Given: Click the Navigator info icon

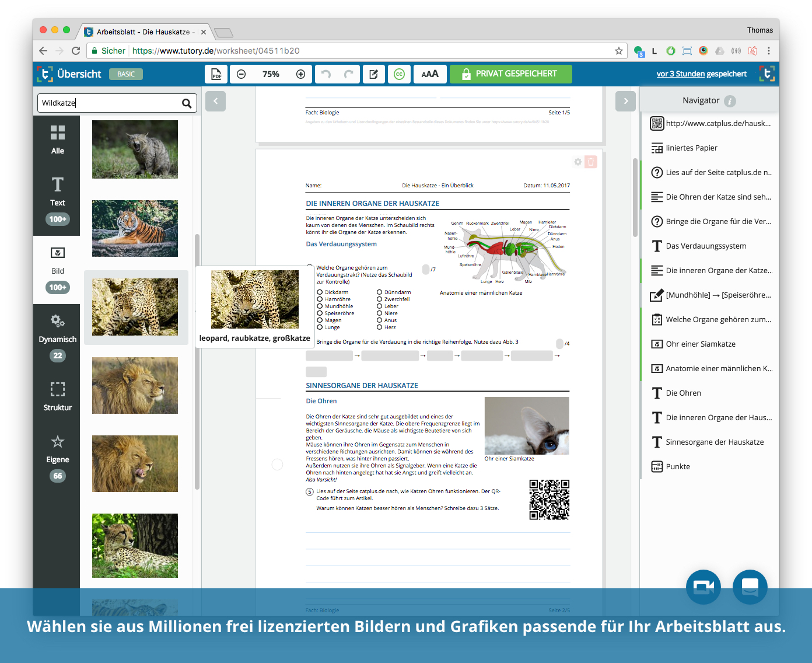Looking at the screenshot, I should tap(730, 101).
